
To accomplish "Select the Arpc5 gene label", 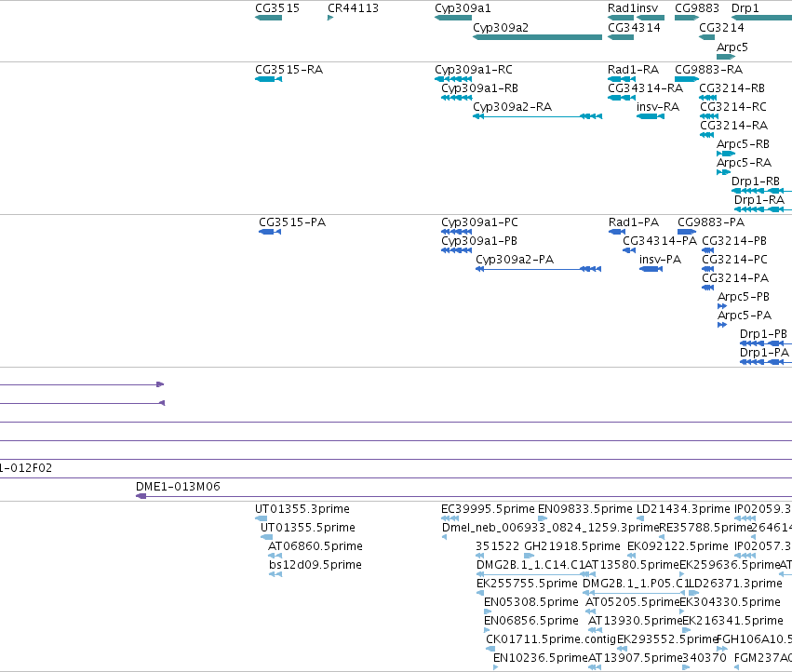I will click(x=732, y=47).
